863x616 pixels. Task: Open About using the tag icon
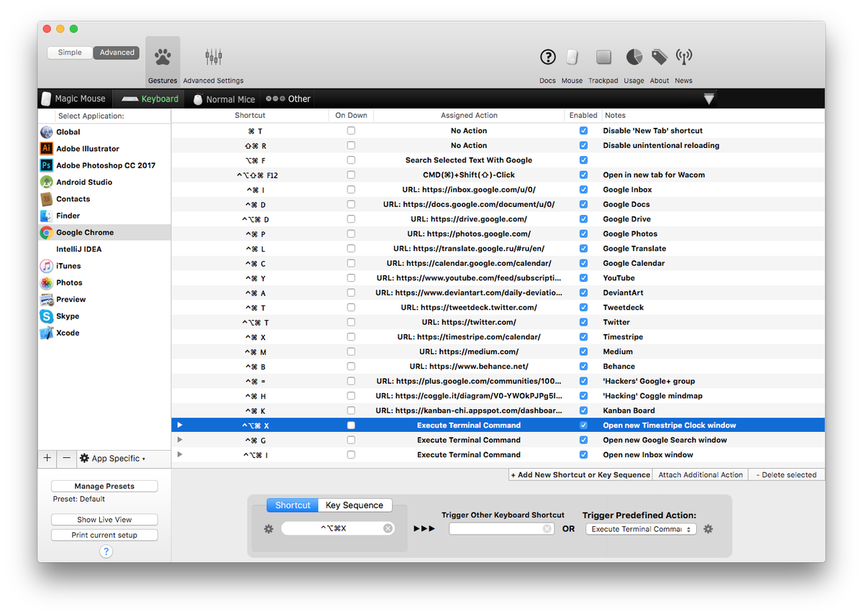659,56
